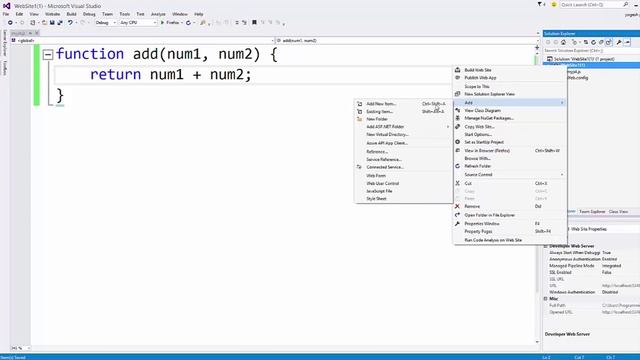Open the Website menu
640x360 pixels.
pyautogui.click(x=52, y=14)
